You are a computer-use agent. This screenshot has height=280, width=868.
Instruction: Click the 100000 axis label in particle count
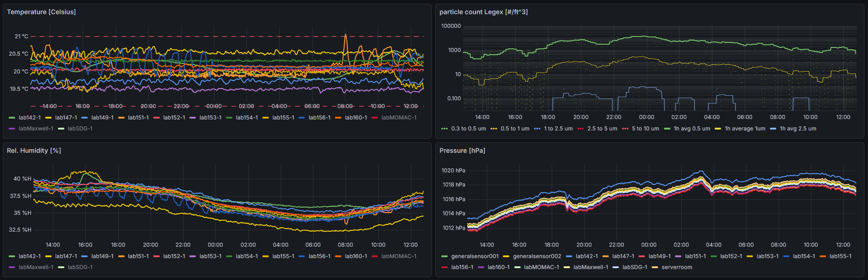[451, 26]
